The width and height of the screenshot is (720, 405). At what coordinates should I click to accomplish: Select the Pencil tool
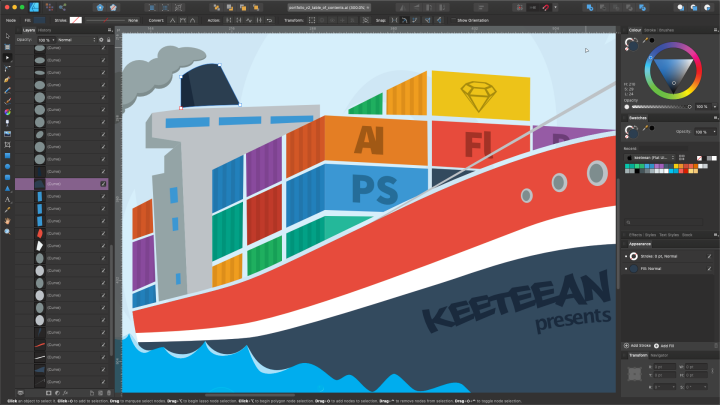[7, 90]
